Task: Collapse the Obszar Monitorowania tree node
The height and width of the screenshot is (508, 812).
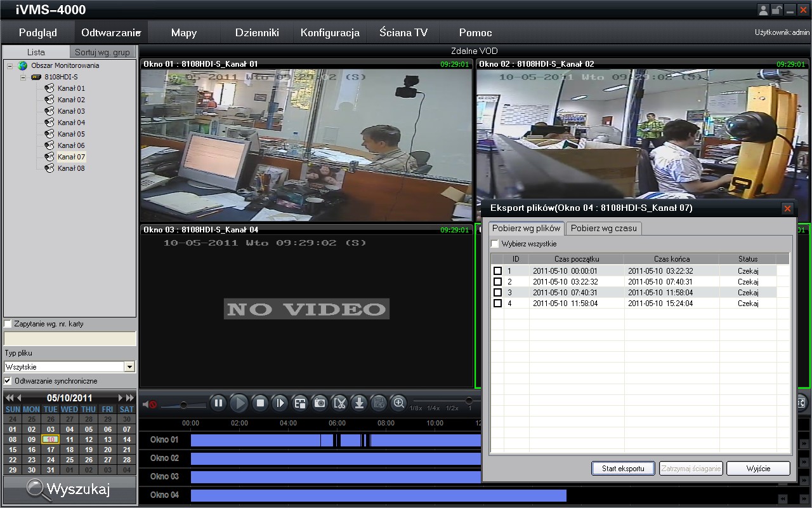Action: pyautogui.click(x=10, y=65)
